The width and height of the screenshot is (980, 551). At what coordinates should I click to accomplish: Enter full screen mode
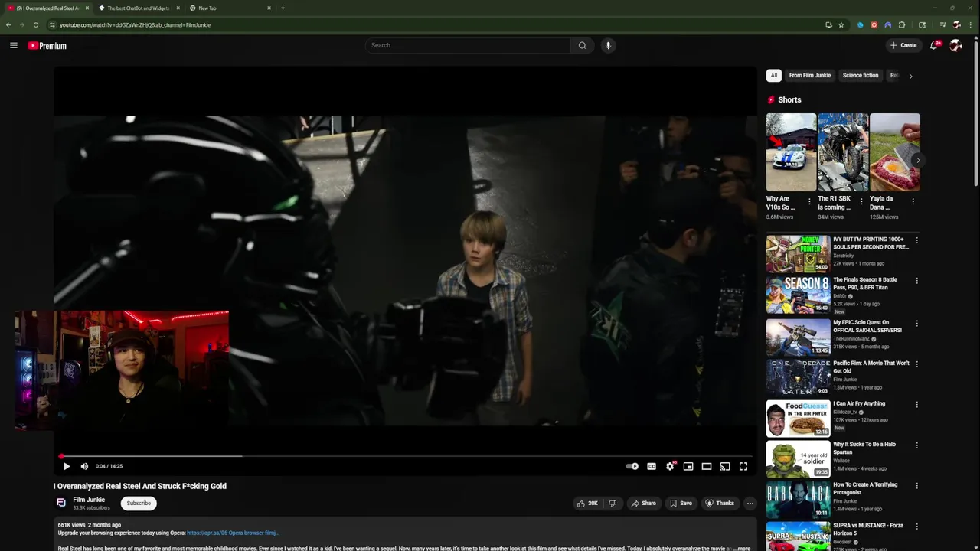coord(743,466)
